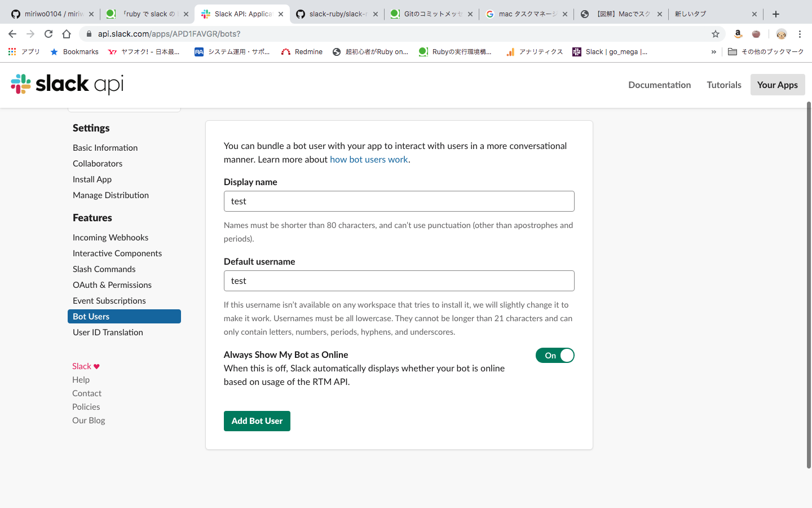This screenshot has height=508, width=812.
Task: Bookmark this page with the star icon
Action: pos(716,34)
